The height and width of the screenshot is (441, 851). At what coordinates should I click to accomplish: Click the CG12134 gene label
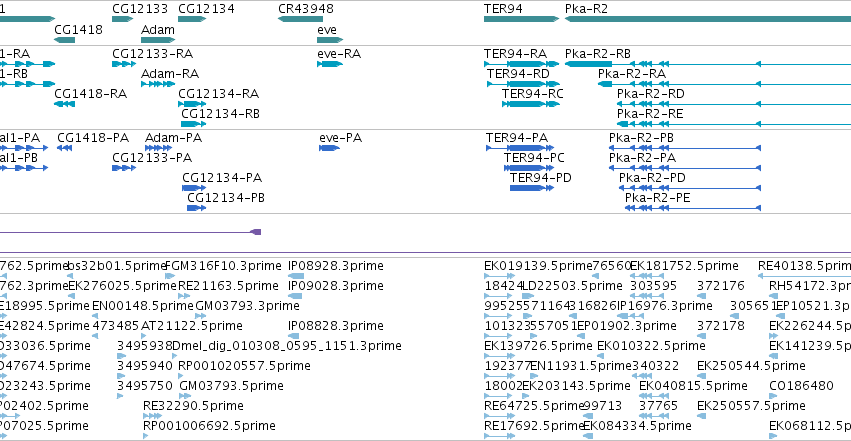[x=206, y=9]
